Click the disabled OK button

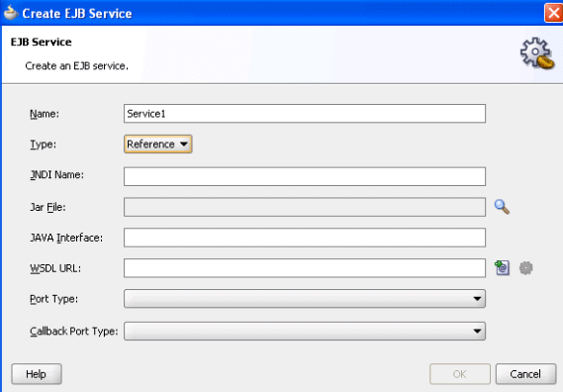tap(459, 374)
